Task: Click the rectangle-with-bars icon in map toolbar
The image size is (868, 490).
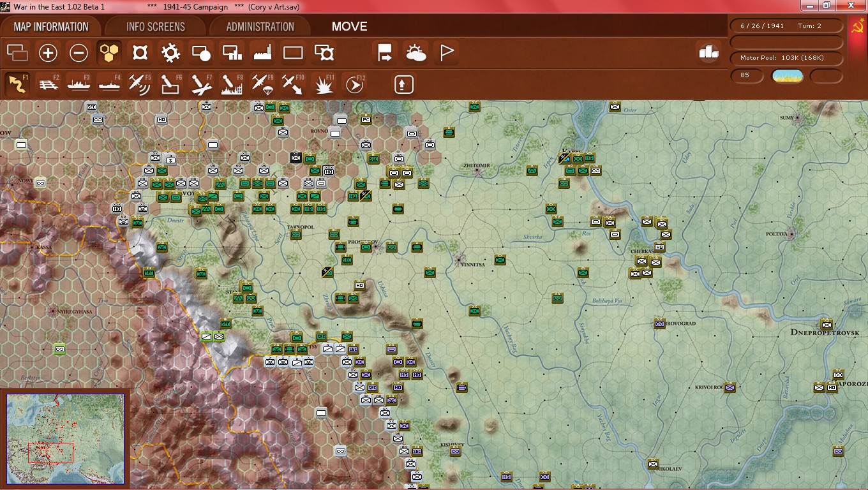Action: coord(232,52)
